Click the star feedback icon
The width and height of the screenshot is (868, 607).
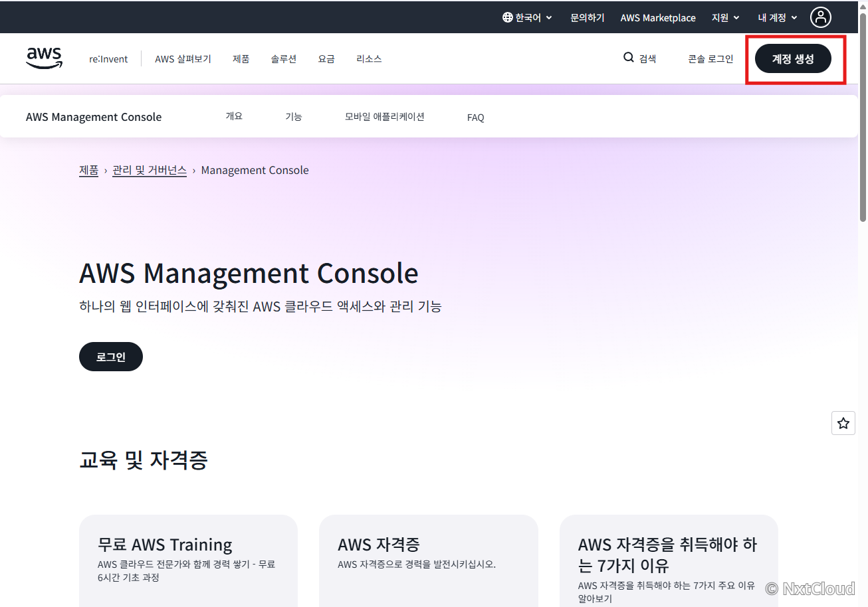843,423
